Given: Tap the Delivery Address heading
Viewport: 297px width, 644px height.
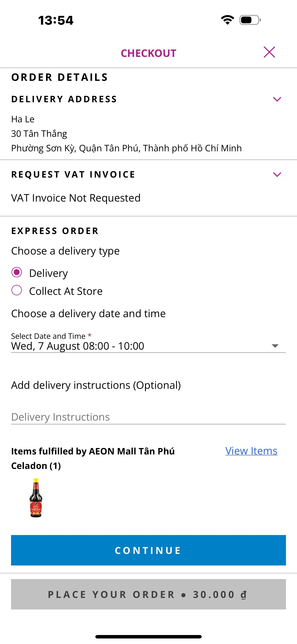Looking at the screenshot, I should pyautogui.click(x=64, y=99).
